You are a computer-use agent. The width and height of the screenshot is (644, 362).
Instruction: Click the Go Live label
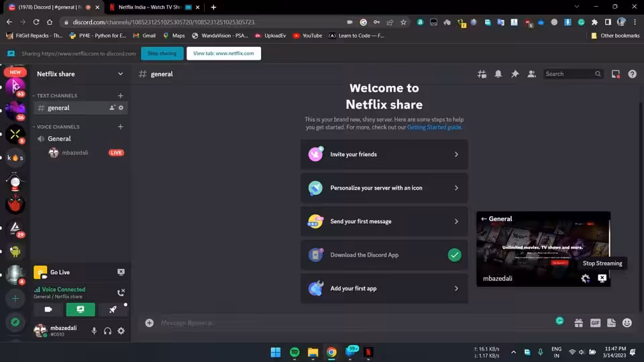[60, 272]
